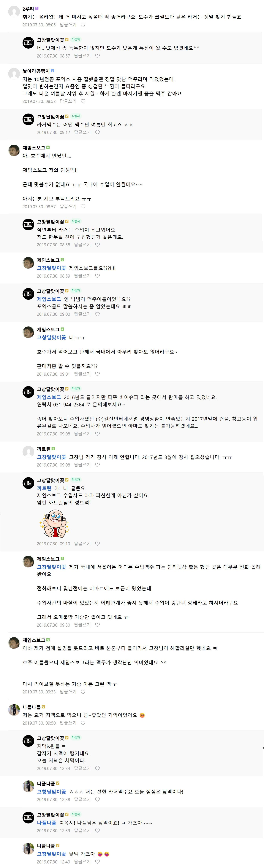This screenshot has width=264, height=868.
Task: Like the 08:58 reply by 고창달맞이꽃
Action: 97,245
